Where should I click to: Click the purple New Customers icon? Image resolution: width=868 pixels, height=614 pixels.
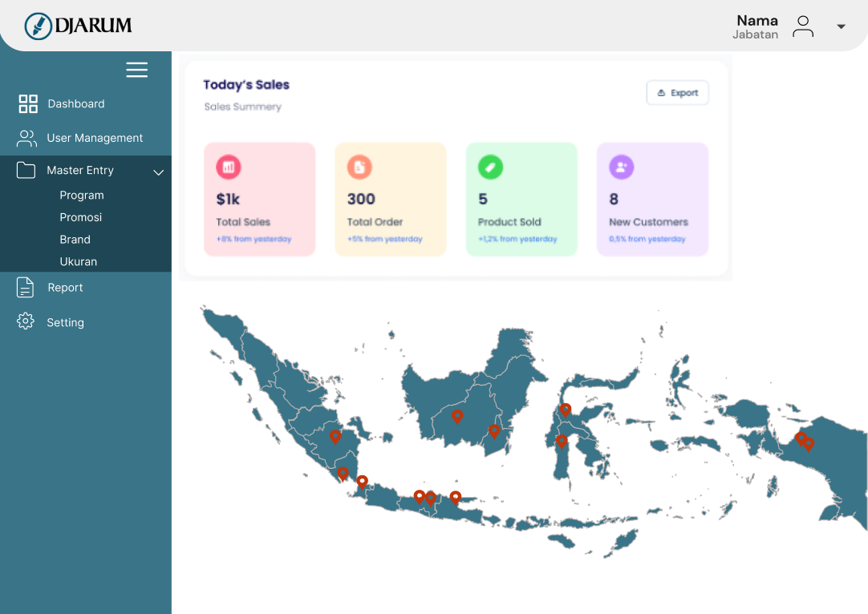pos(622,167)
